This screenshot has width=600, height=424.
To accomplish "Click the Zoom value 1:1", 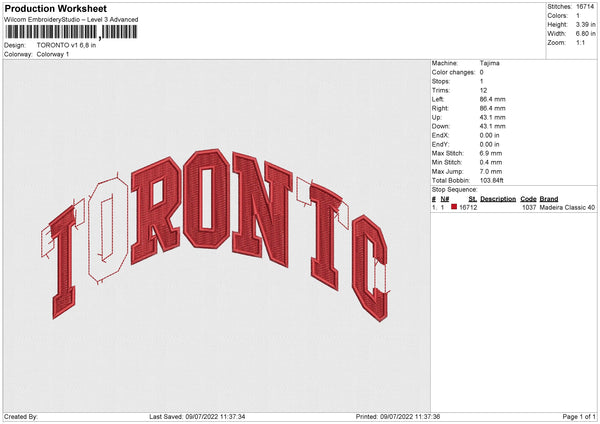I will (580, 43).
